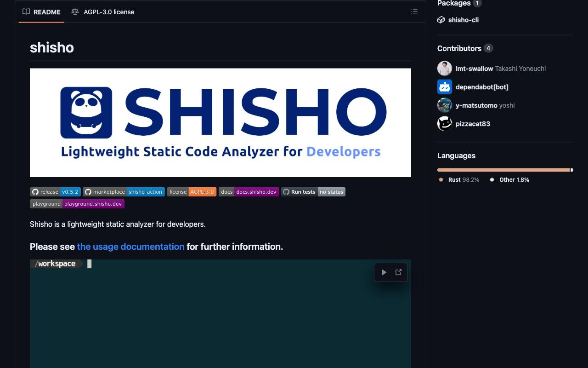Click lmt-swallow's avatar
The height and width of the screenshot is (368, 588).
click(x=445, y=69)
